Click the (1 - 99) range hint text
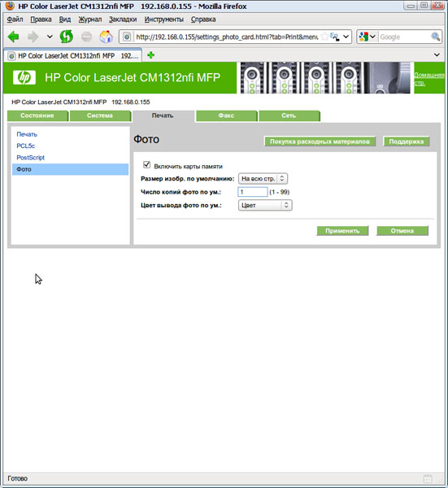This screenshot has width=448, height=488. coord(280,192)
